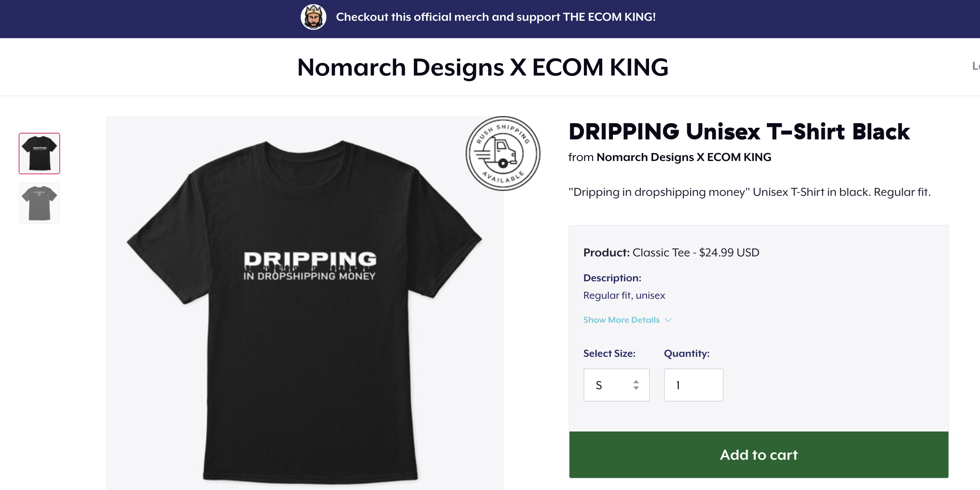Click the Ecom King avatar icon

coord(313,17)
